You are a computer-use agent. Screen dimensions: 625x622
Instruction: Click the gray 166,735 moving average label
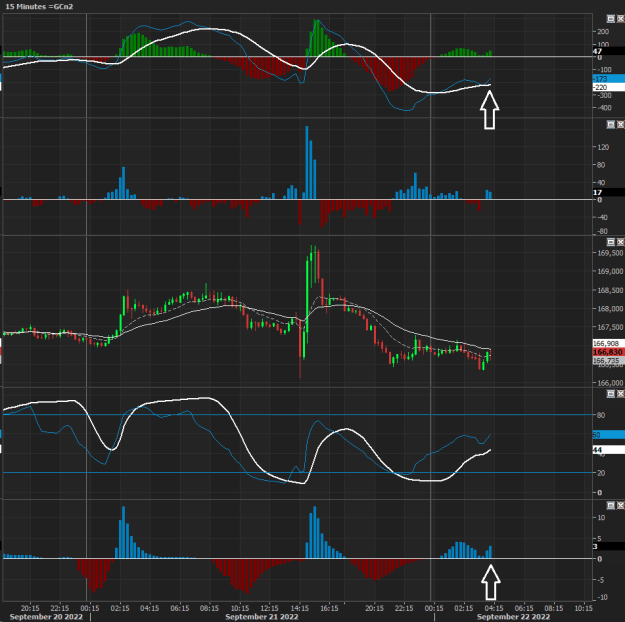click(x=608, y=360)
